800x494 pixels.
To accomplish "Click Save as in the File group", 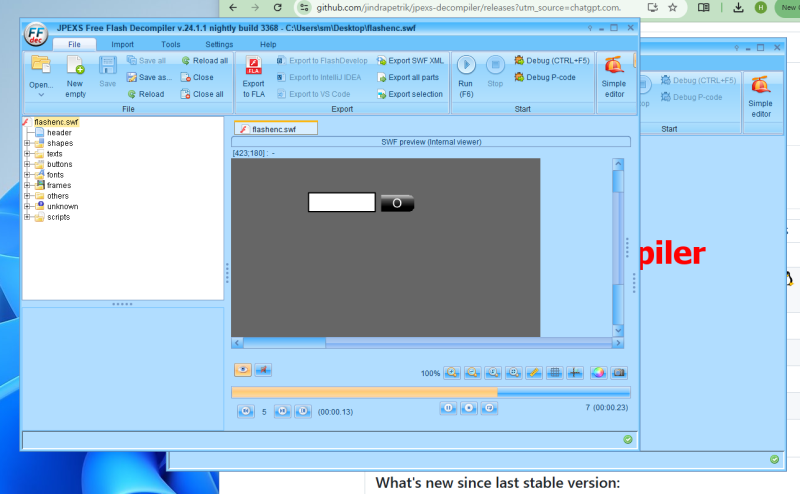I will tap(149, 77).
